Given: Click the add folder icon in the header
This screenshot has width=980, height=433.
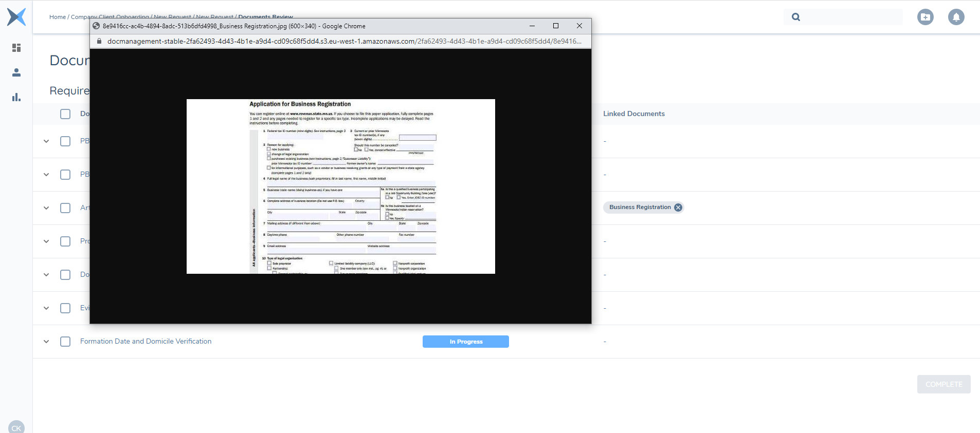Looking at the screenshot, I should (x=925, y=17).
